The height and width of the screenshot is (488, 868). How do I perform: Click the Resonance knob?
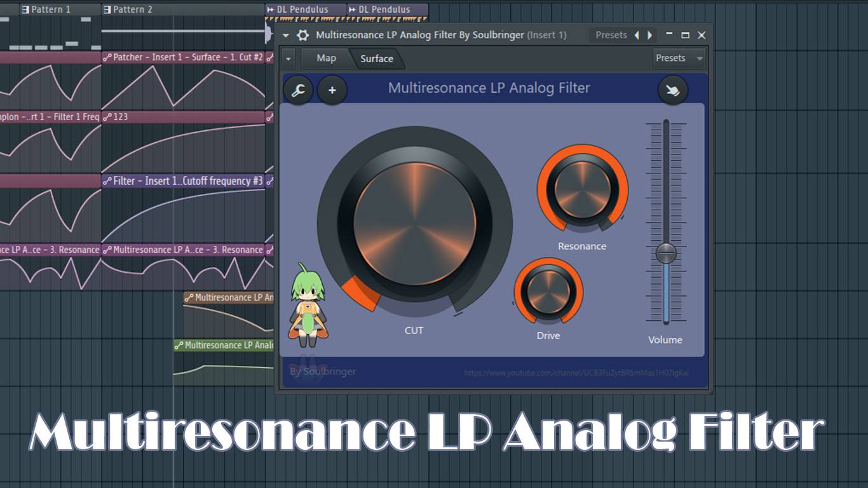pos(583,189)
